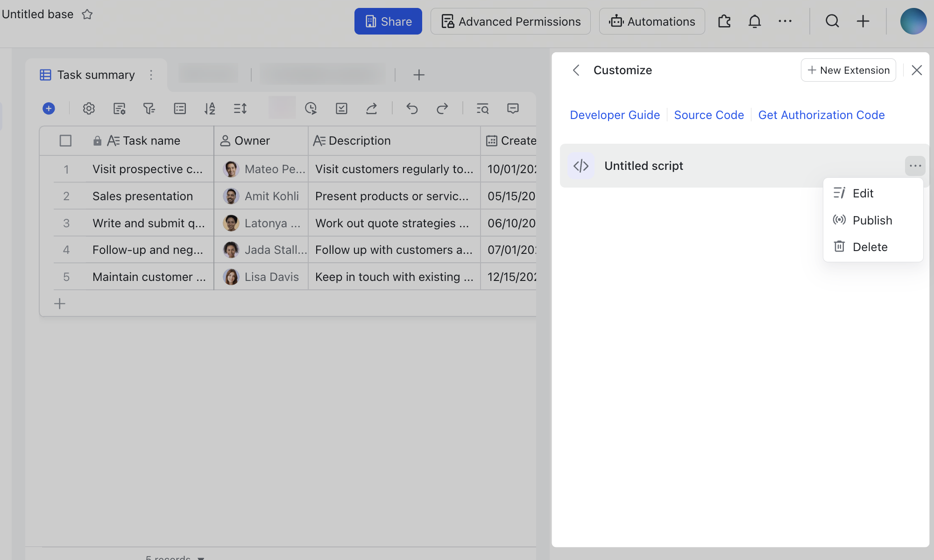Screen dimensions: 934x560
Task: Click the search magnifier icon
Action: coord(832,21)
